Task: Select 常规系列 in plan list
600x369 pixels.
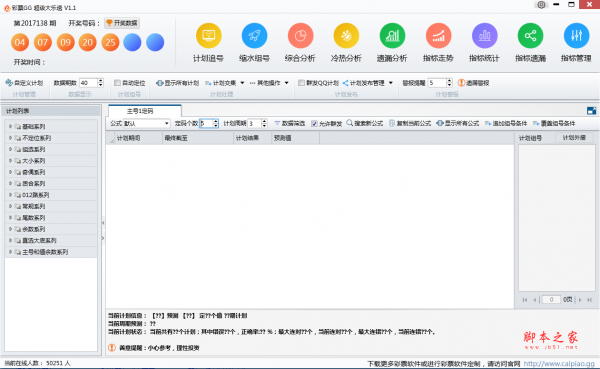Action: tap(51, 206)
